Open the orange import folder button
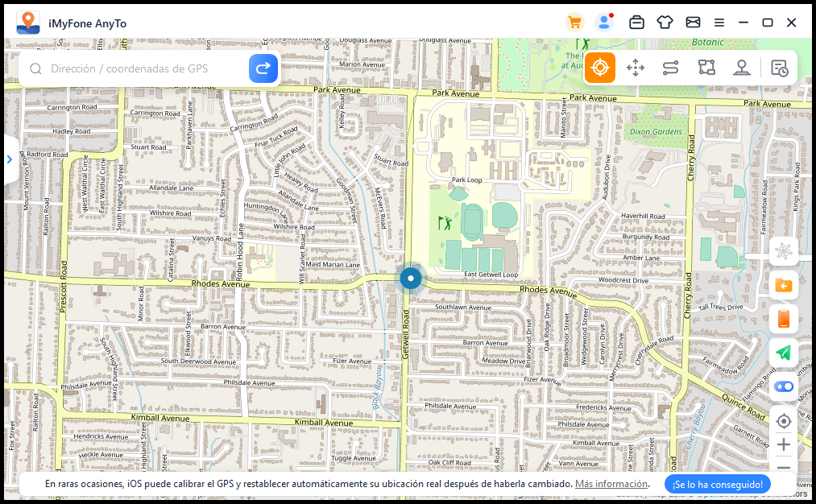The image size is (816, 504). point(783,285)
